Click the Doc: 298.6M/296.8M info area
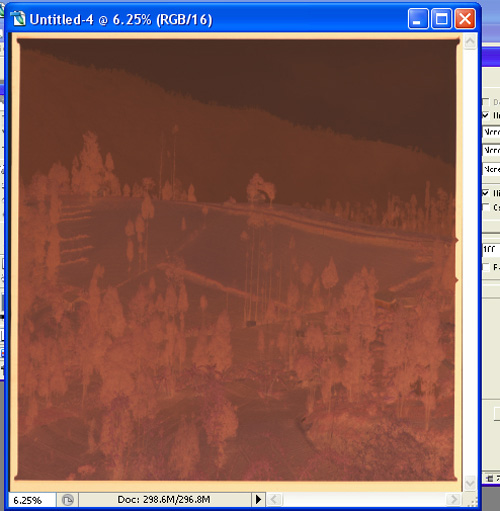Viewport: 500px width, 511px height. tap(165, 499)
